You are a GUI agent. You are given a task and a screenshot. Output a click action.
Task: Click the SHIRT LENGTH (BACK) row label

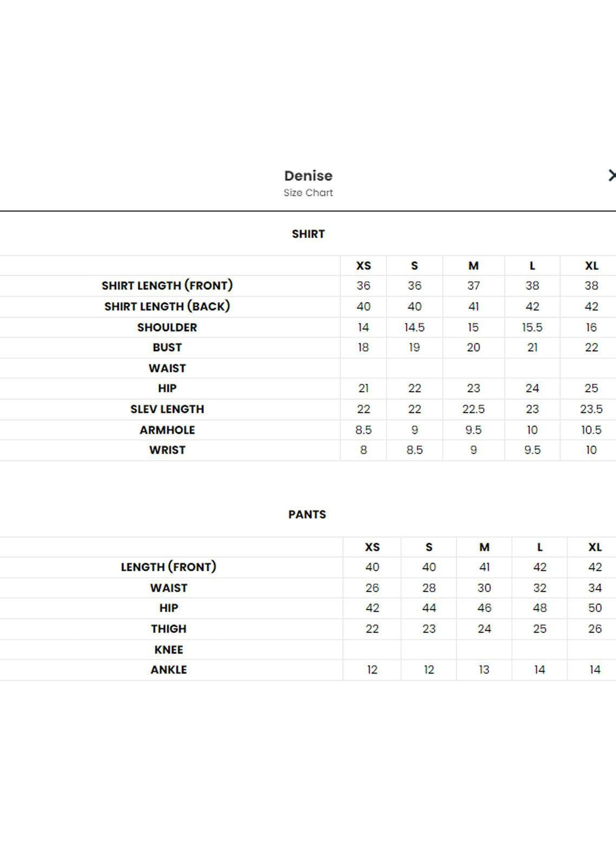coord(167,306)
